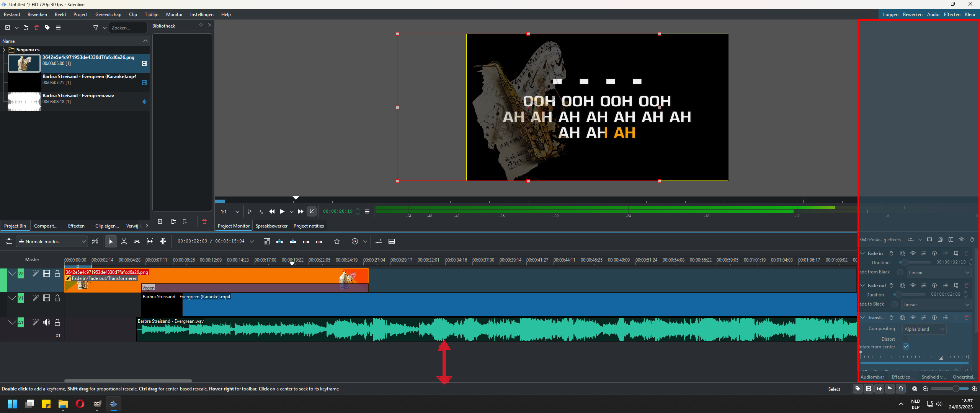Mute audio track A1

click(47, 322)
